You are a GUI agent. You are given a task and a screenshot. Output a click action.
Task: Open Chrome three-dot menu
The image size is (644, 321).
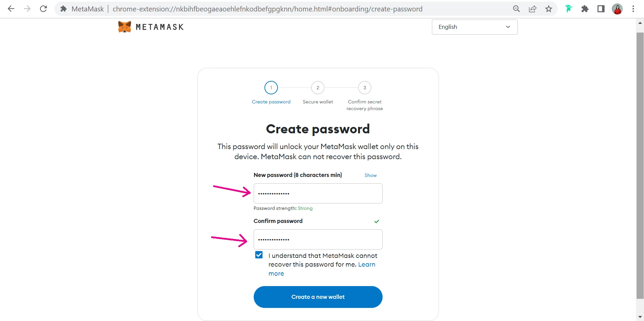[x=633, y=9]
